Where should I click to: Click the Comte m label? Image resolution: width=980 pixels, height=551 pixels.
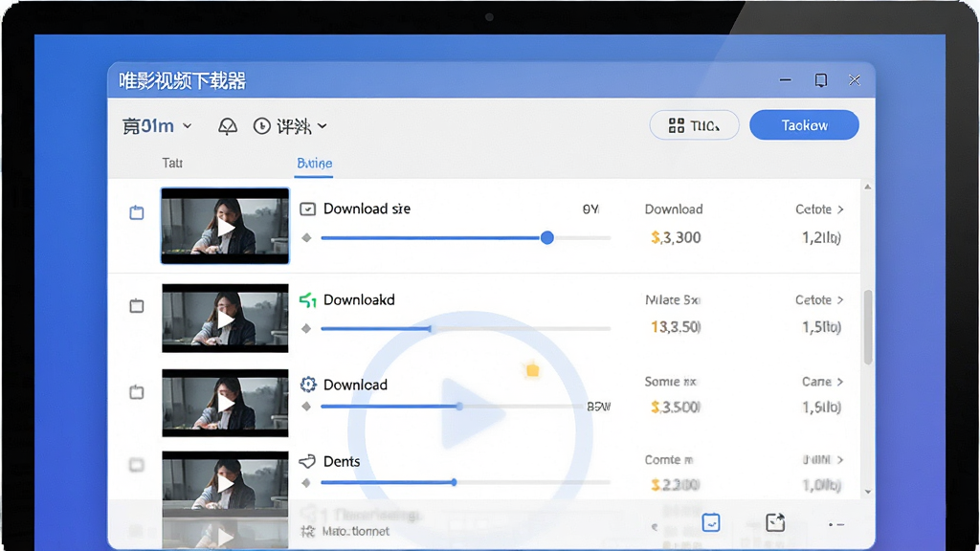pyautogui.click(x=669, y=460)
